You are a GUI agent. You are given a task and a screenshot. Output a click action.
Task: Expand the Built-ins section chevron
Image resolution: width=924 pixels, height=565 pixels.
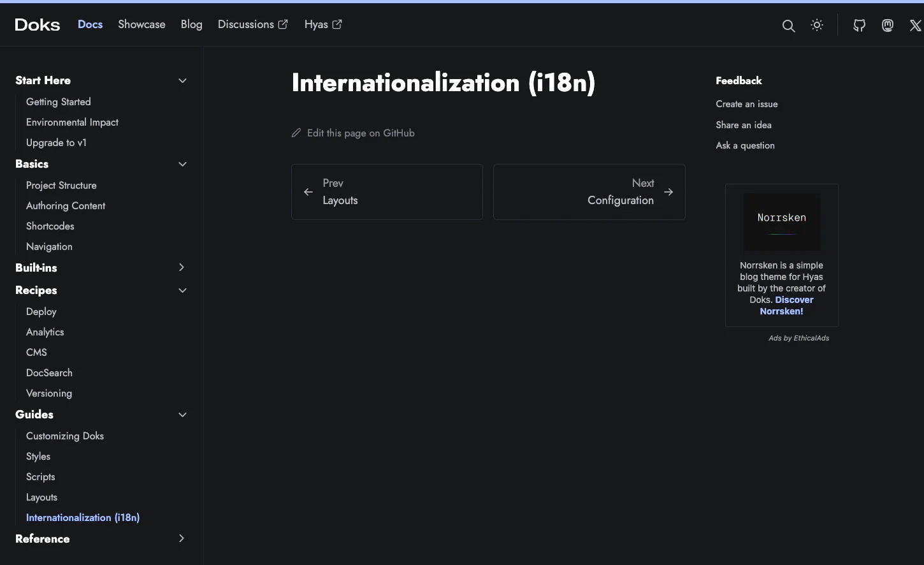[182, 267]
